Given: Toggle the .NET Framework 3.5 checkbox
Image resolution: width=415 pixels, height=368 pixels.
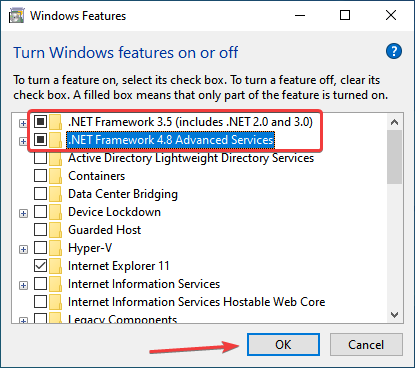Looking at the screenshot, I should click(x=40, y=122).
